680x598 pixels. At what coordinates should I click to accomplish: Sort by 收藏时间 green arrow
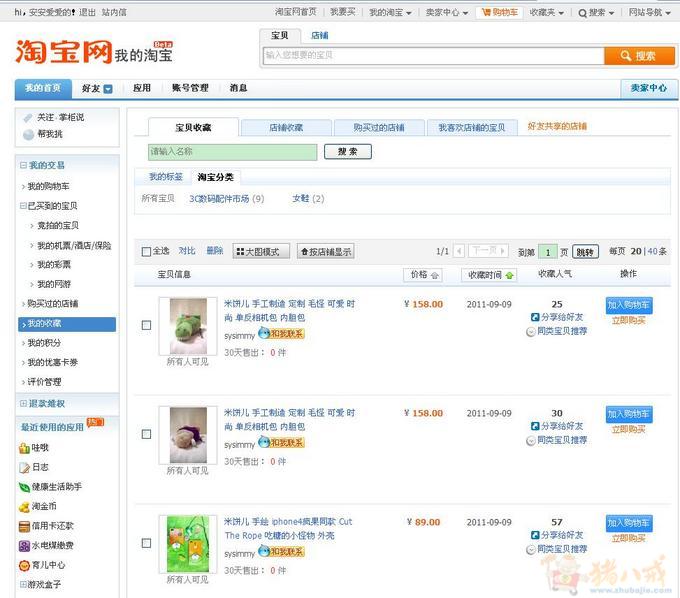(510, 275)
